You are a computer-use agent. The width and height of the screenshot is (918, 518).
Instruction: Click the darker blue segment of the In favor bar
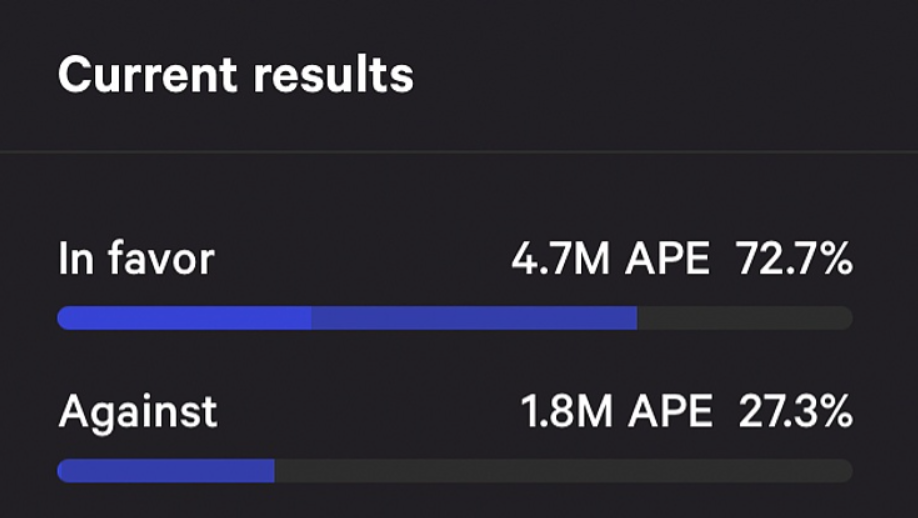click(x=474, y=318)
